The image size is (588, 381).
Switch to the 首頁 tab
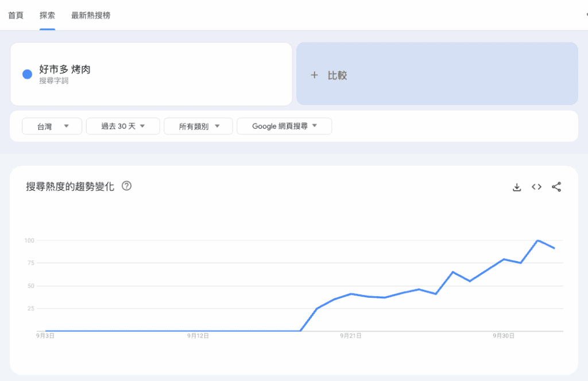tap(16, 15)
